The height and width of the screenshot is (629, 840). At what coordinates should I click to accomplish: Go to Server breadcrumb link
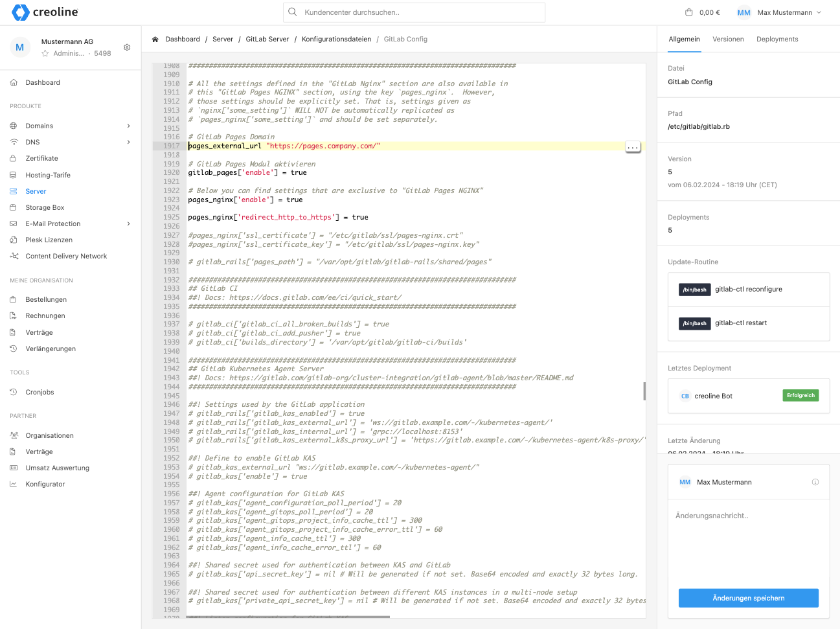pos(223,40)
